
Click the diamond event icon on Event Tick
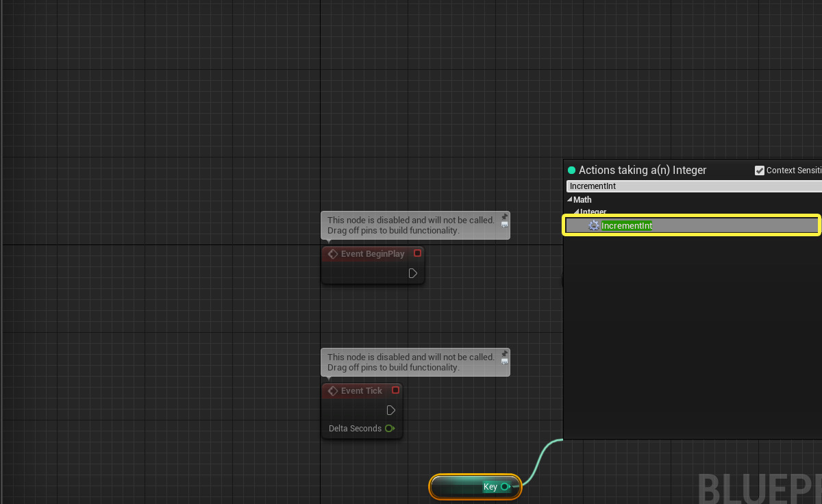click(x=332, y=390)
